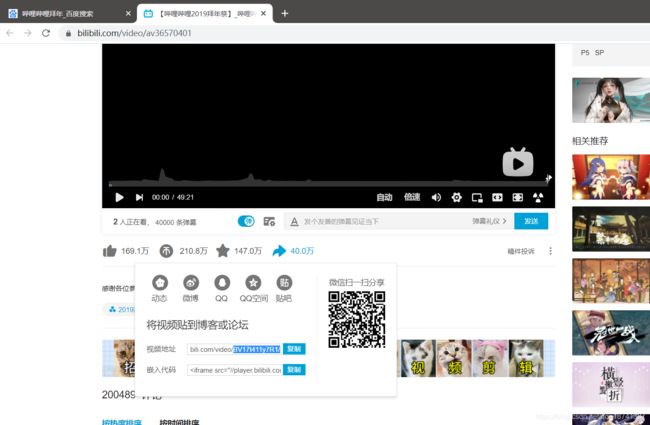Switch to widescreen mode icon
The width and height of the screenshot is (650, 425).
pos(497,197)
